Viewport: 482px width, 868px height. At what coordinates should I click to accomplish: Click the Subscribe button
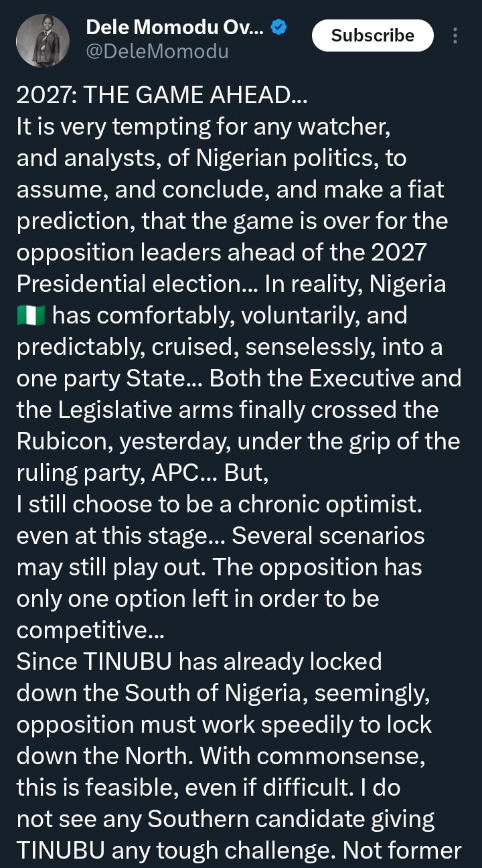pos(372,35)
